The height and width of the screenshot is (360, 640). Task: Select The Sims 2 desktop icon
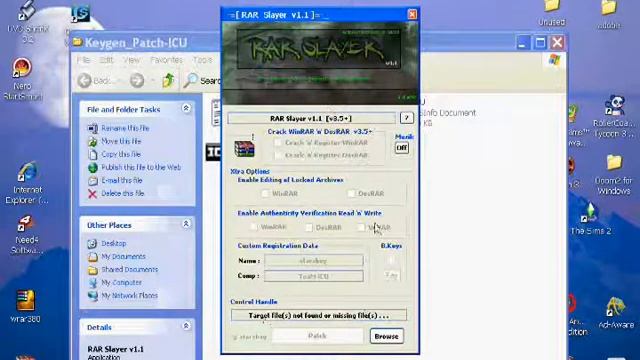(x=590, y=219)
